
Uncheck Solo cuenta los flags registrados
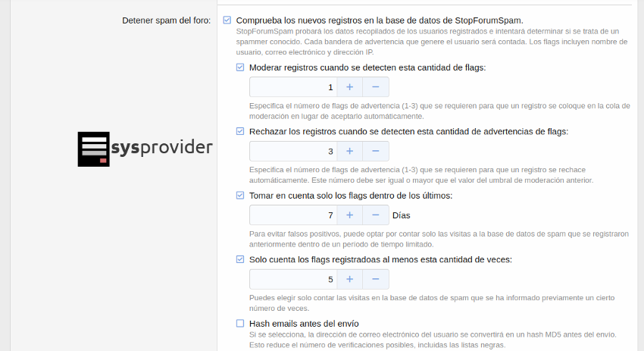pyautogui.click(x=240, y=259)
